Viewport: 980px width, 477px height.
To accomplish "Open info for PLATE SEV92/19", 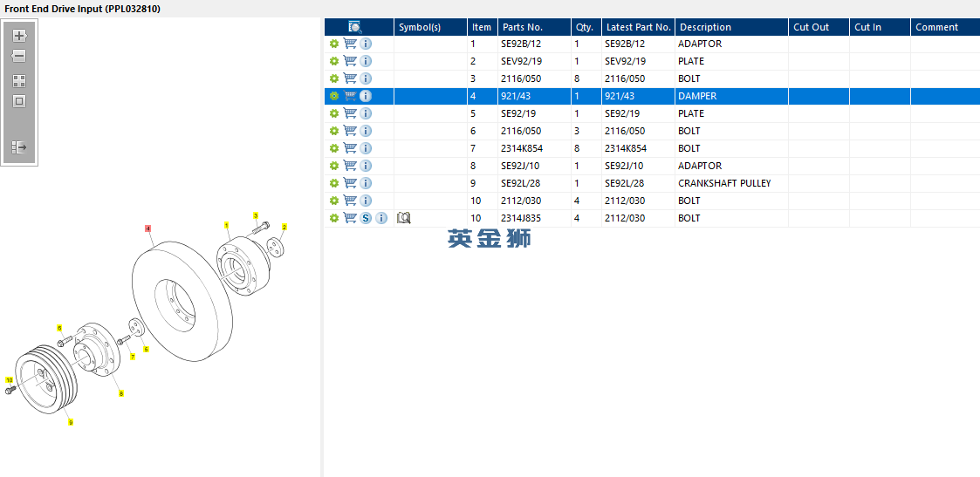I will [x=366, y=61].
